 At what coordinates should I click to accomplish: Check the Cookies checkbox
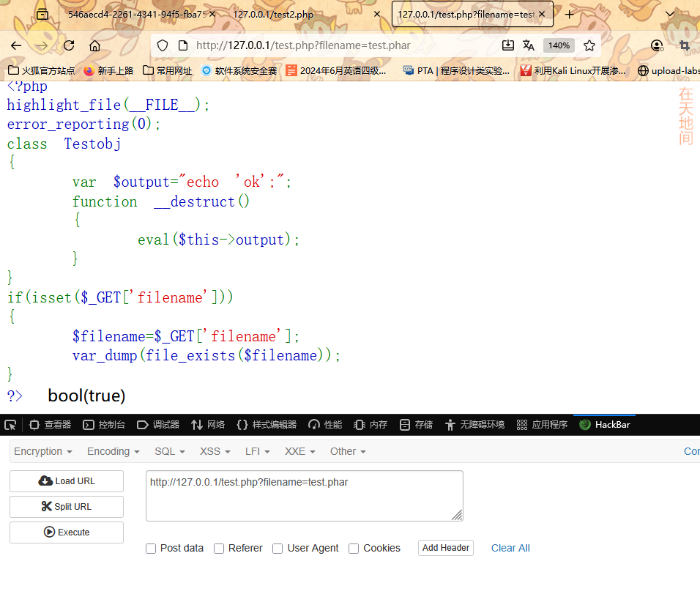[354, 549]
